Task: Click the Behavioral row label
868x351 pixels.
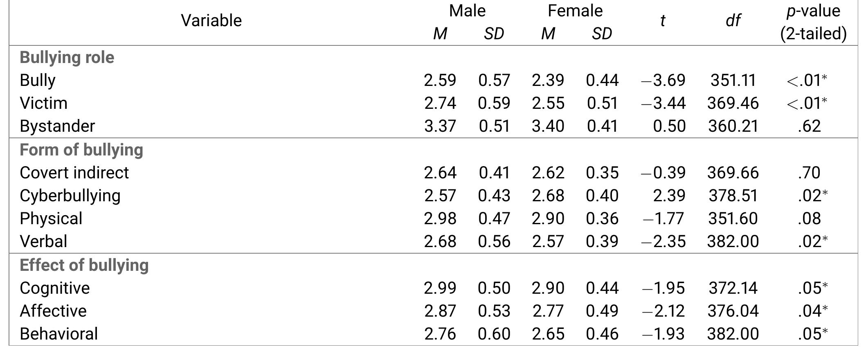Action: coord(59,334)
